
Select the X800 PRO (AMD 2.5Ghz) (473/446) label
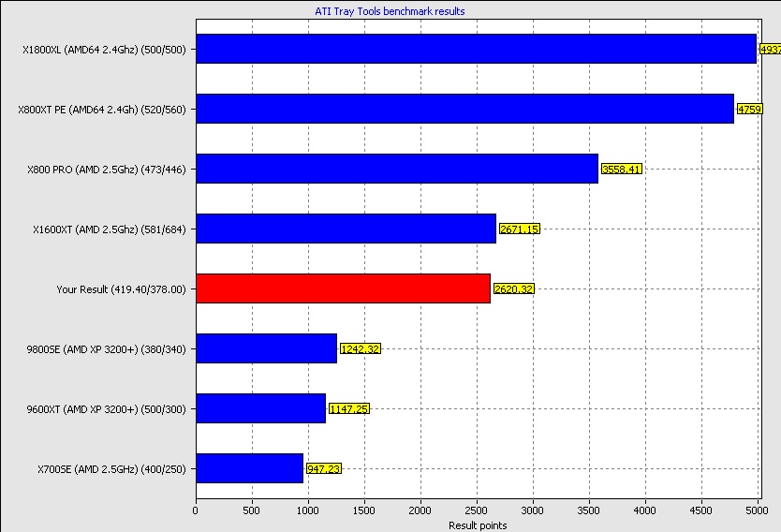tap(107, 170)
